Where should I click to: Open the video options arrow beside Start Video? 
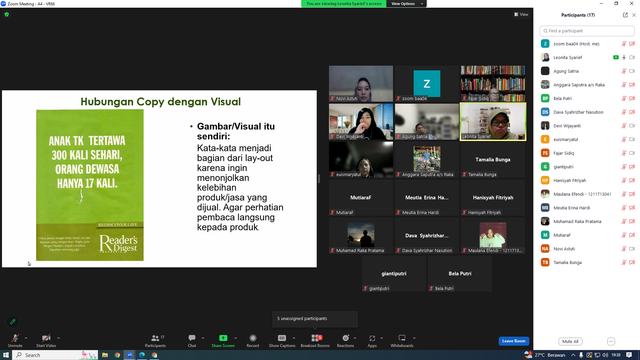pyautogui.click(x=58, y=338)
